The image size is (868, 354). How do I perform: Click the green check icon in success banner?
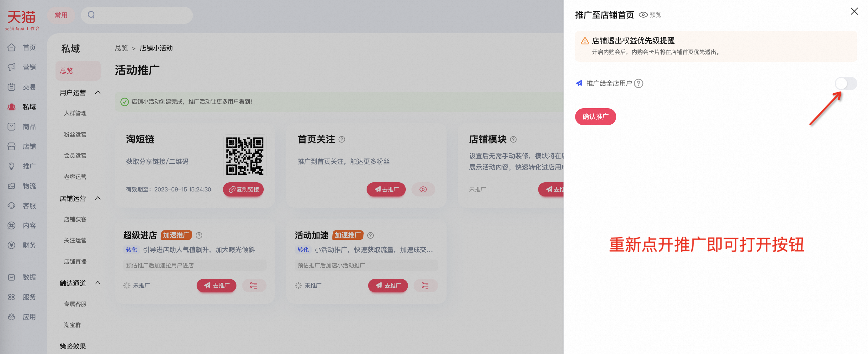pyautogui.click(x=124, y=102)
